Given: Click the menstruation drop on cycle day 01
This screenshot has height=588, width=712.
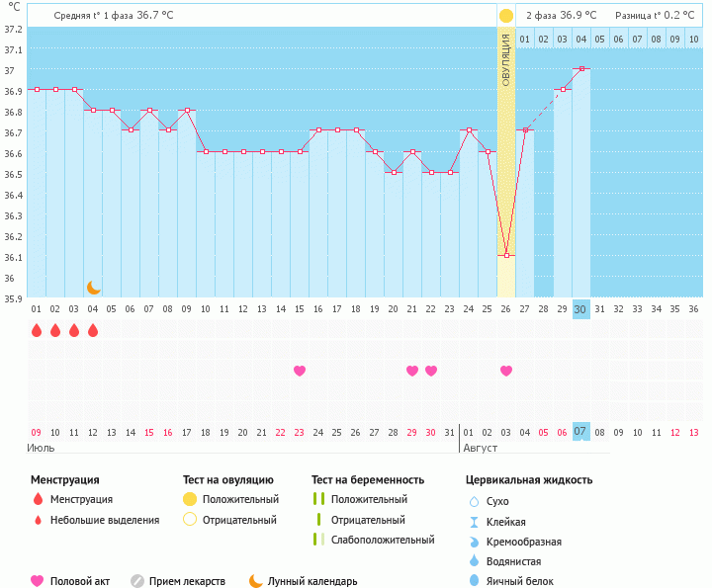Looking at the screenshot, I should (37, 331).
